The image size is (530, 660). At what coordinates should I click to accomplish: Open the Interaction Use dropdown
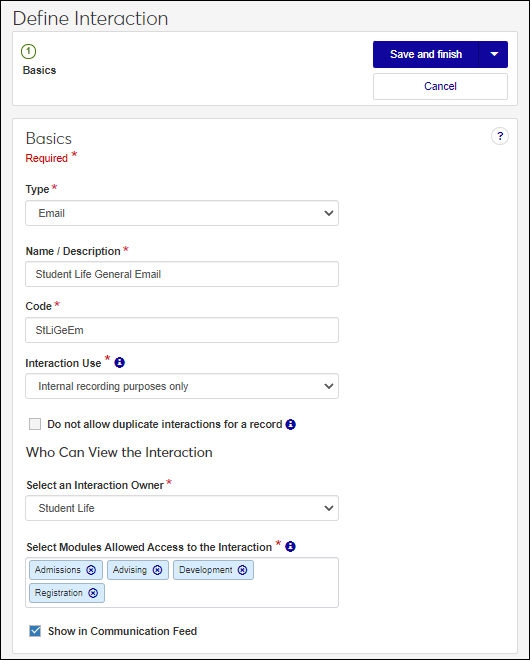pyautogui.click(x=182, y=386)
